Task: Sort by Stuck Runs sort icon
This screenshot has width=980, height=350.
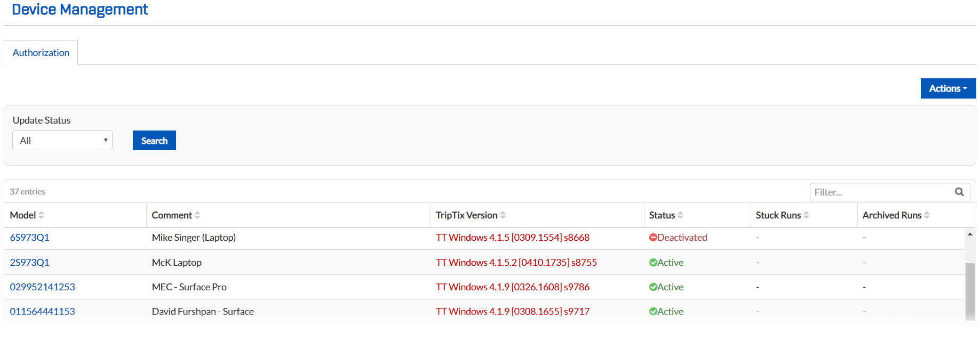Action: coord(806,215)
